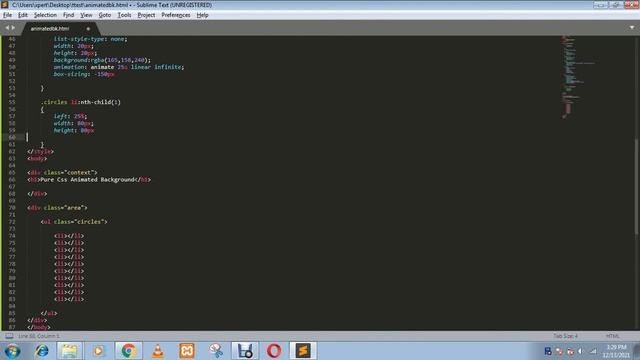Switch to Sublime Text on taskbar
The width and height of the screenshot is (640, 360).
pos(303,351)
